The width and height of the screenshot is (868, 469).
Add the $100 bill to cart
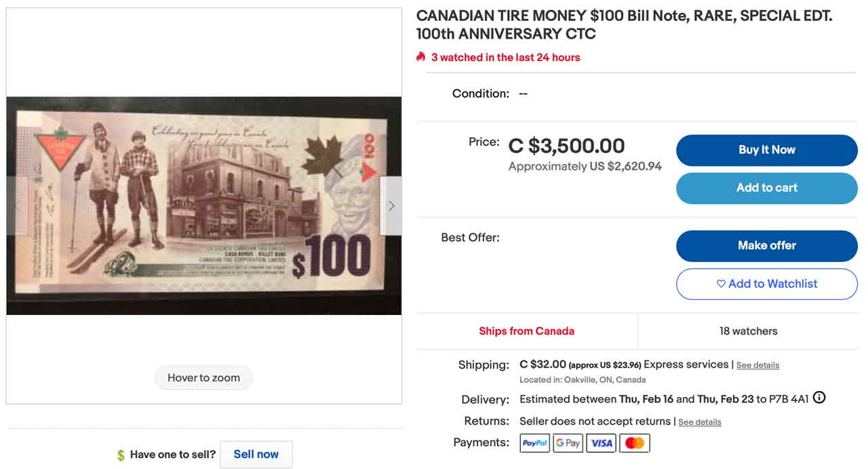766,188
